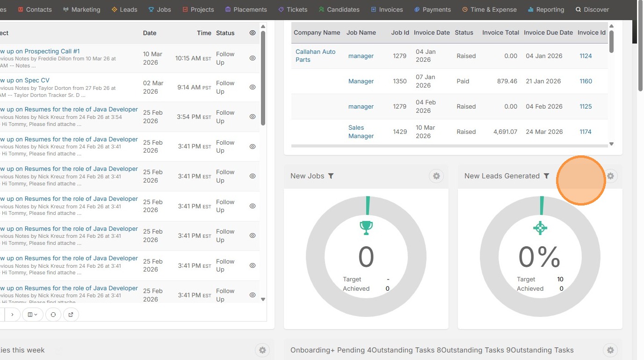This screenshot has height=360, width=644.
Task: Sort invoices by Invoice Total
Action: coord(500,32)
